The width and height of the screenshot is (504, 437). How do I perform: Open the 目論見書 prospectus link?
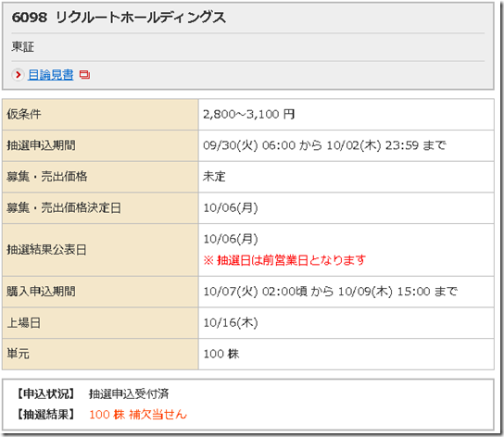pyautogui.click(x=50, y=75)
